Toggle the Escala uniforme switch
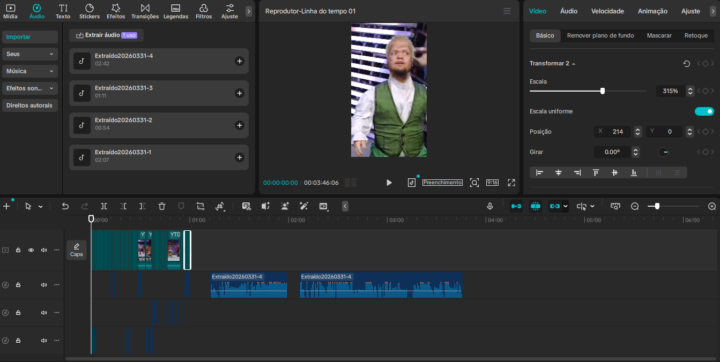Screen dimensions: 720x362 (x=704, y=112)
